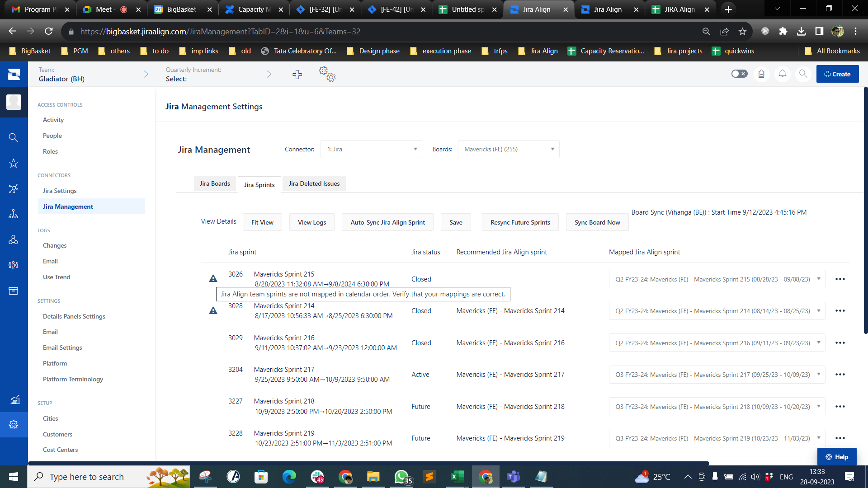Open the settings gear next to Quarterly Increment
868x488 pixels.
327,75
